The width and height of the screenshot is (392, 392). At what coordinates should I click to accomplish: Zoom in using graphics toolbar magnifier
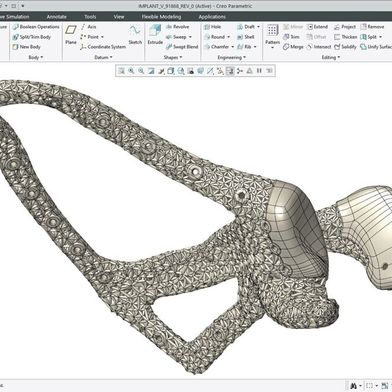pos(131,71)
